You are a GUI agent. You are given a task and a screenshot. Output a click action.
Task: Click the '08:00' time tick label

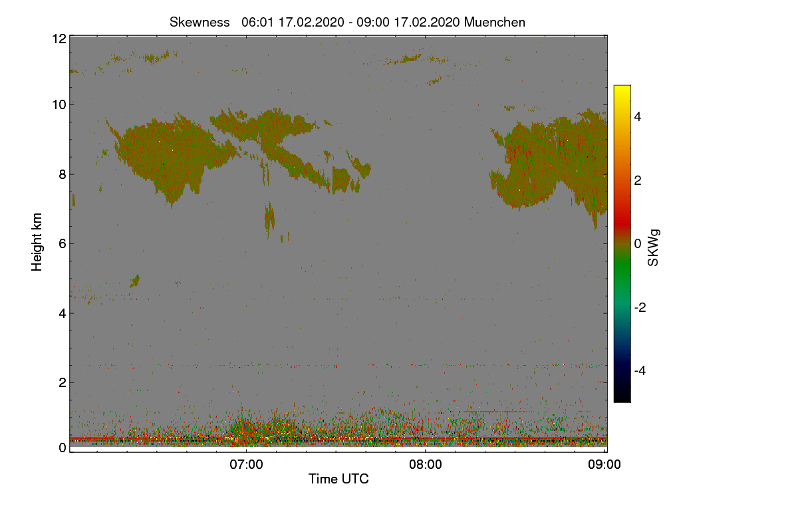tap(426, 465)
